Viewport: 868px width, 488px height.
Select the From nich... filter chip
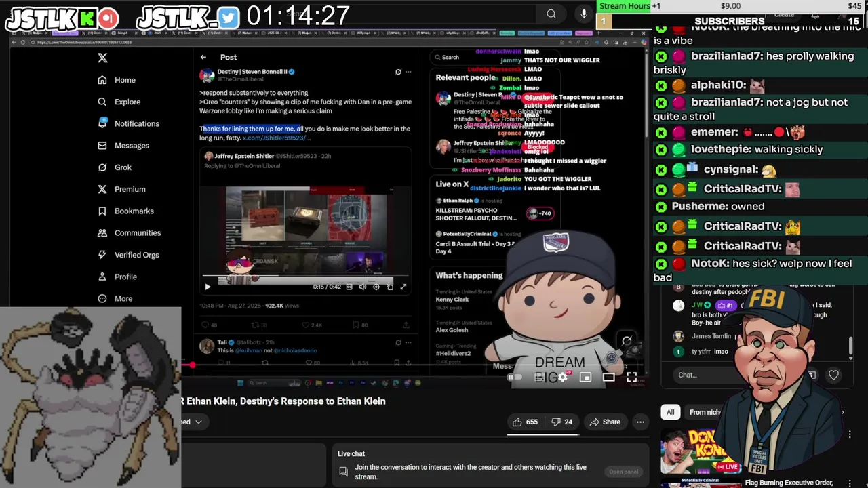(x=705, y=412)
